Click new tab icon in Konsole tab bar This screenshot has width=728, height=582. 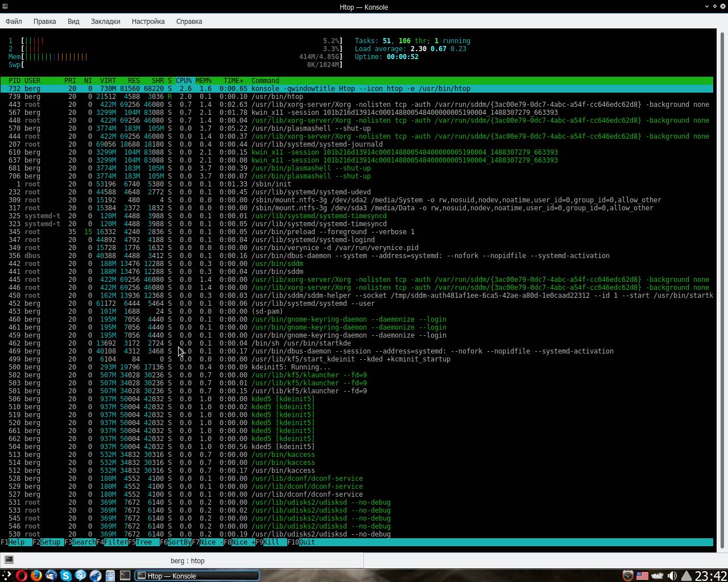[9, 560]
